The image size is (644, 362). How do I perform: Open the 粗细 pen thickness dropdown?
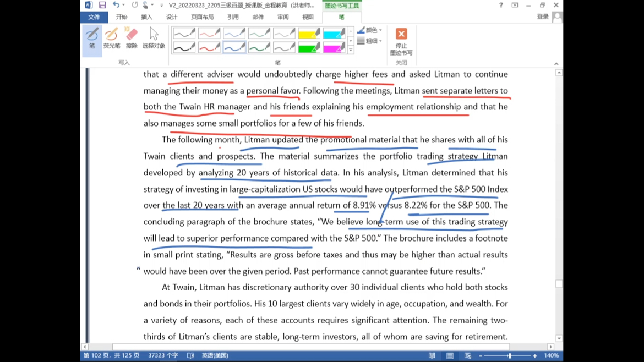tap(370, 41)
